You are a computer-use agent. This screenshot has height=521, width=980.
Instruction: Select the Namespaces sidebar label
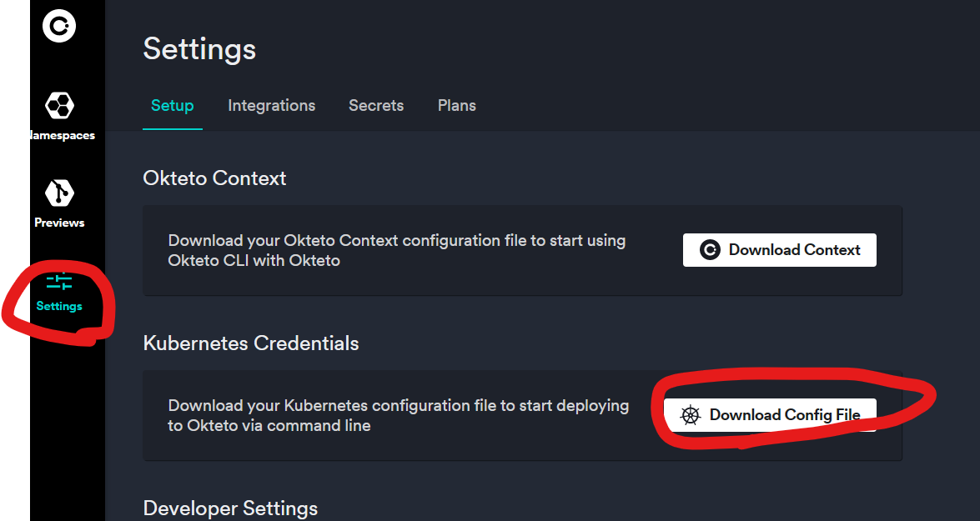point(63,135)
